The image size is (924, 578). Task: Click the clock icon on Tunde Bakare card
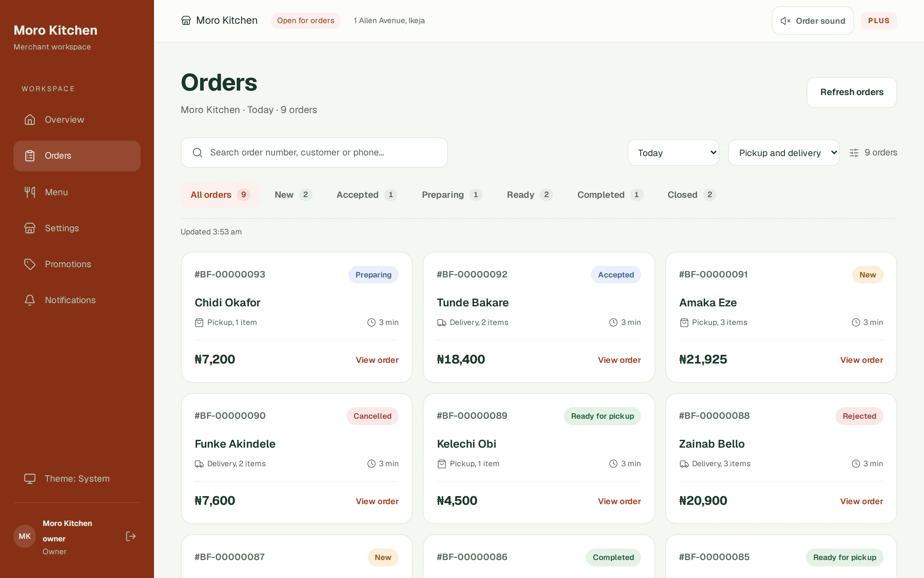pos(613,322)
